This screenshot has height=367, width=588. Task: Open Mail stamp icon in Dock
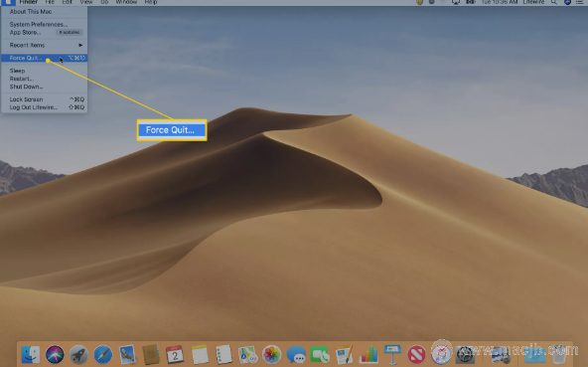click(127, 355)
